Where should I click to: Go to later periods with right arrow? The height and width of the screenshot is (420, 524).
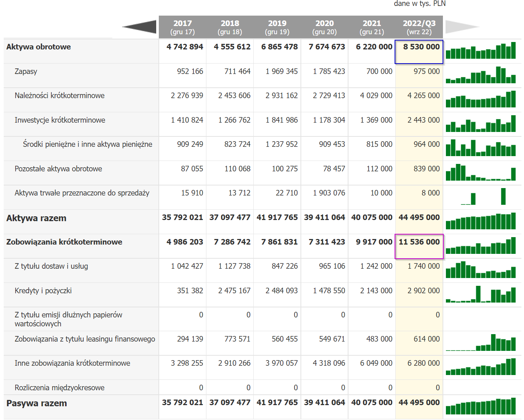462,27
